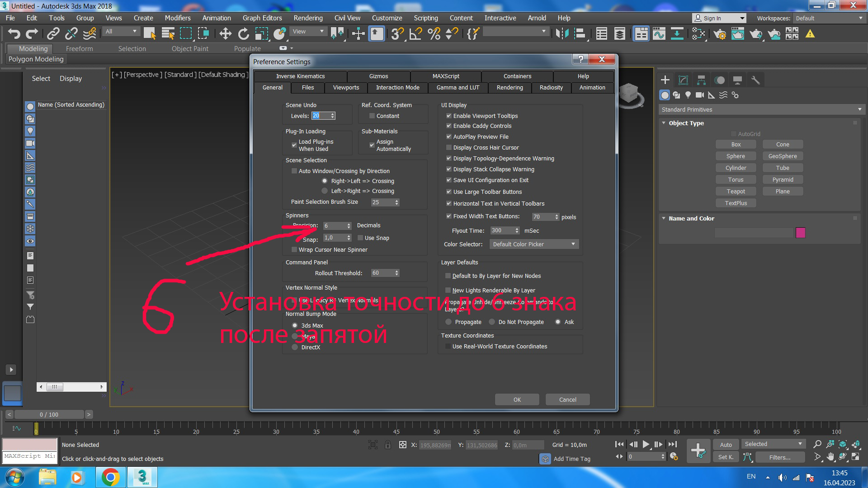Activate the Select and Move tool
This screenshot has width=868, height=488.
pyautogui.click(x=225, y=33)
